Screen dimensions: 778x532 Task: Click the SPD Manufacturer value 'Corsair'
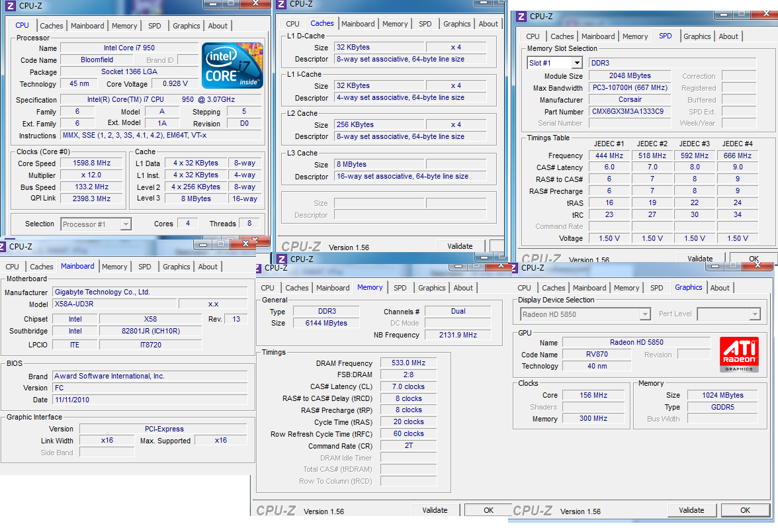pos(629,100)
